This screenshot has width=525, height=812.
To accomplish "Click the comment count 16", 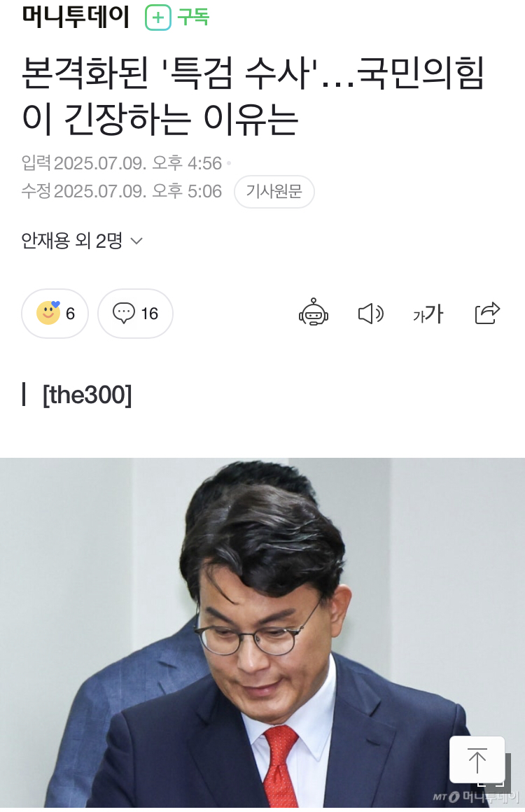I will point(150,314).
